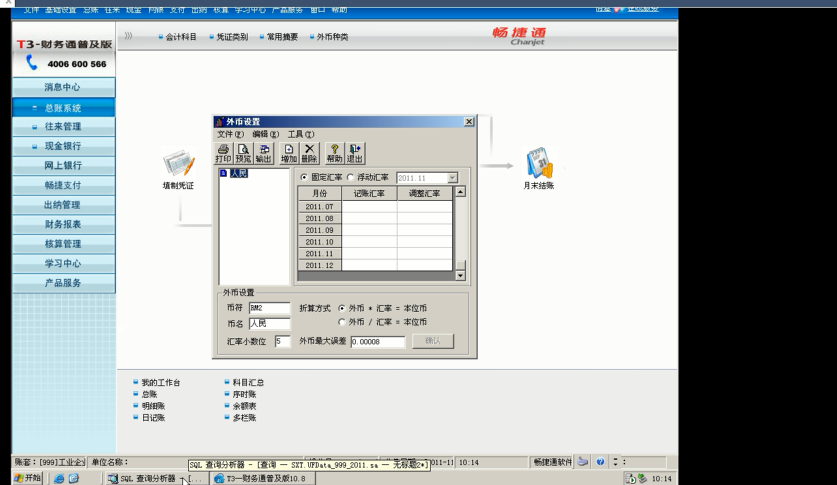Exit the dialog via 退出 icon

coord(354,153)
